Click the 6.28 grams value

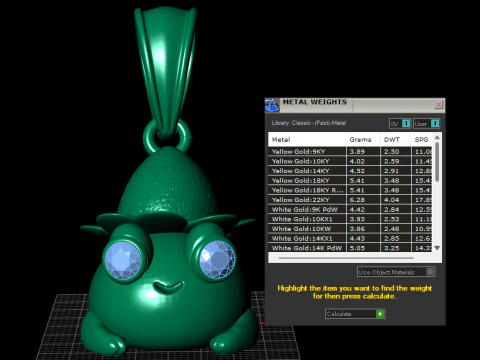pyautogui.click(x=357, y=200)
